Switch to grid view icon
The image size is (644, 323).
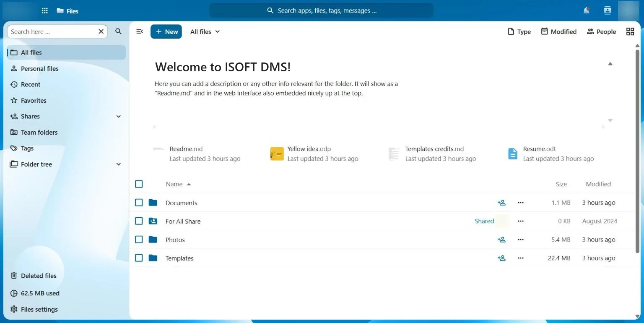click(x=630, y=31)
